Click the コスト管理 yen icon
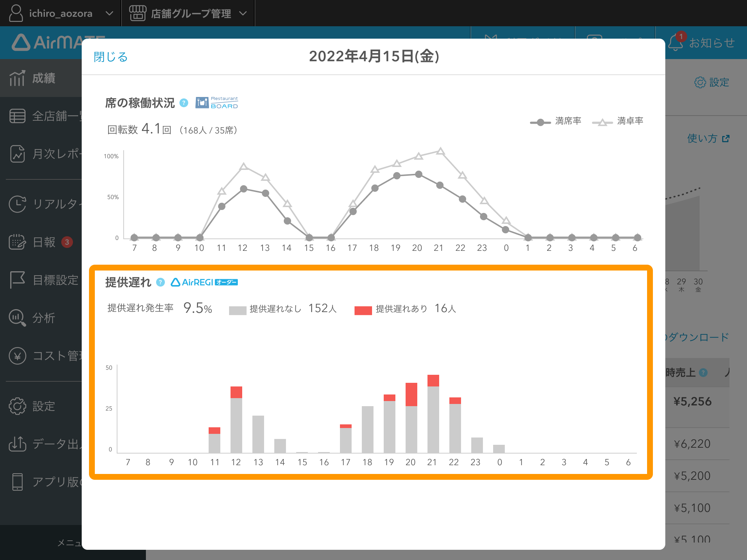 pos(17,356)
